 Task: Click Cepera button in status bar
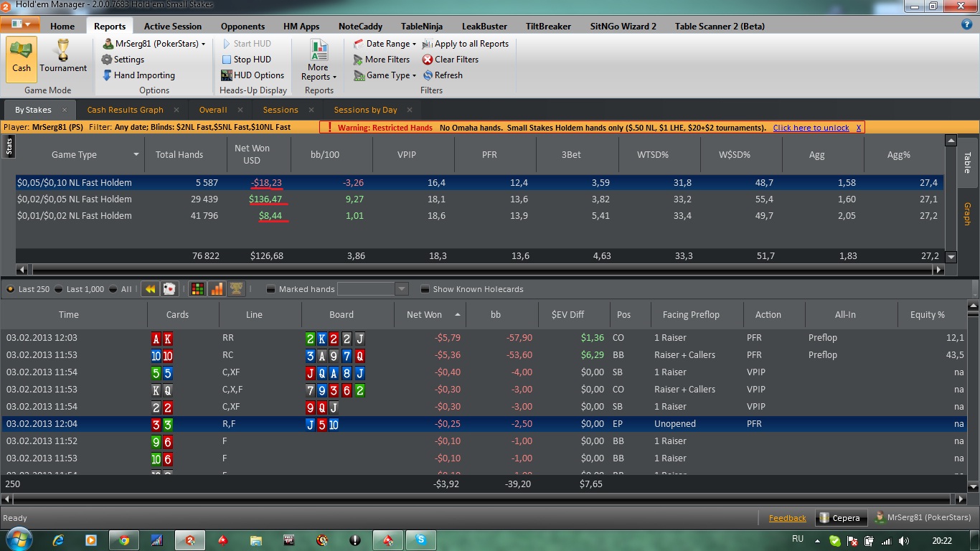pos(839,518)
